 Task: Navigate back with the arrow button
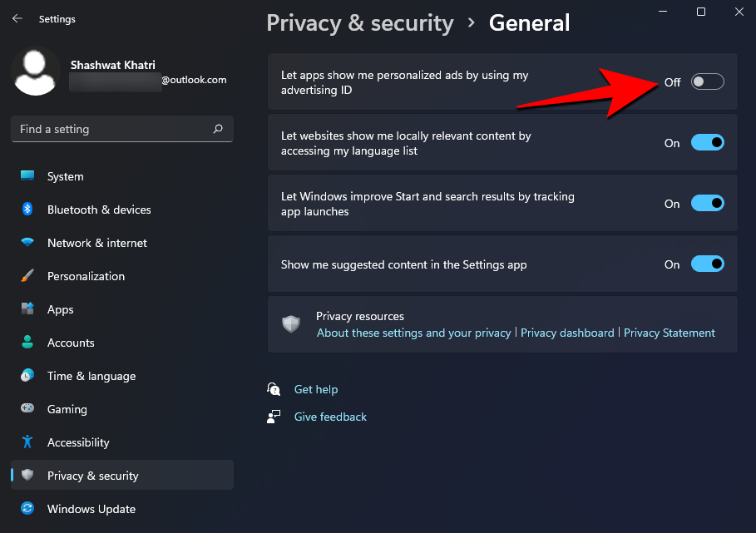click(17, 18)
